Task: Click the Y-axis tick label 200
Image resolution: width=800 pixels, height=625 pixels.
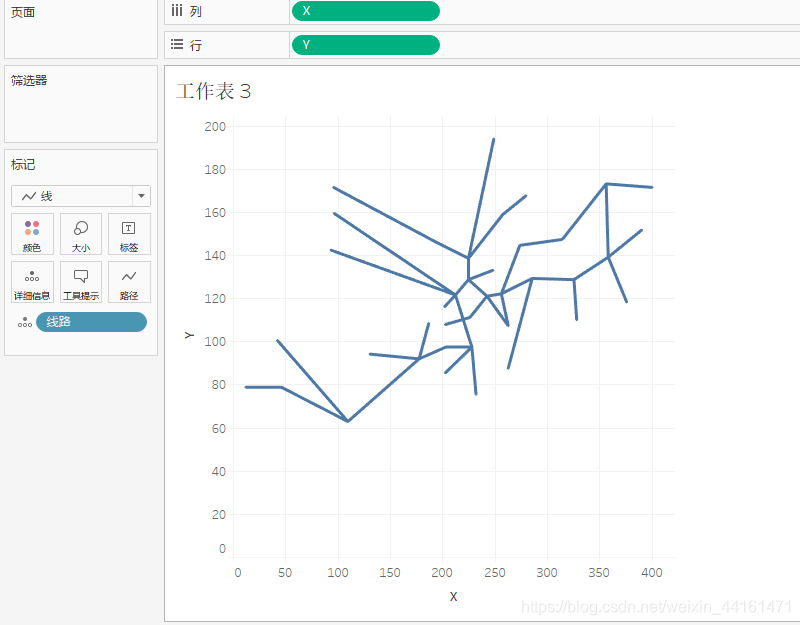Action: pos(215,127)
